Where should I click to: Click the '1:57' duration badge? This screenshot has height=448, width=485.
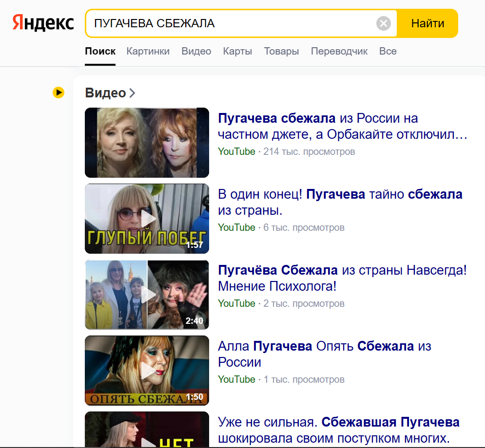194,245
